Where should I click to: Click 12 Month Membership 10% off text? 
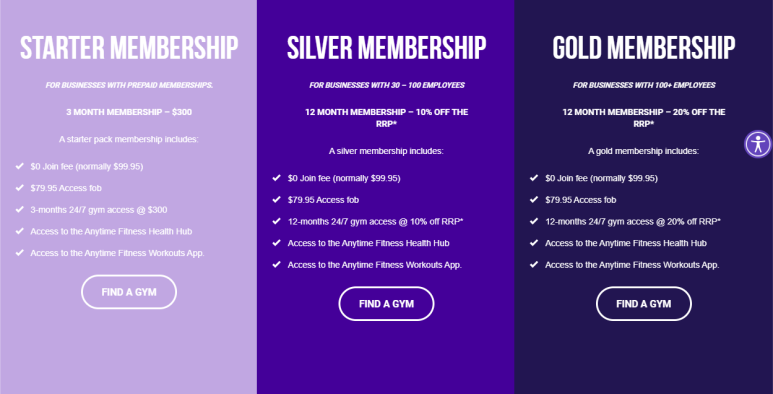click(386, 118)
